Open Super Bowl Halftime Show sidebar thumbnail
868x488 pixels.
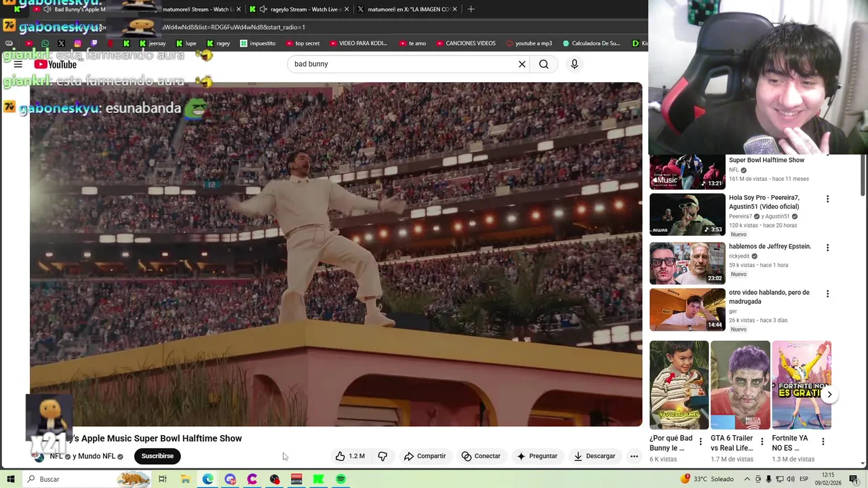point(688,172)
